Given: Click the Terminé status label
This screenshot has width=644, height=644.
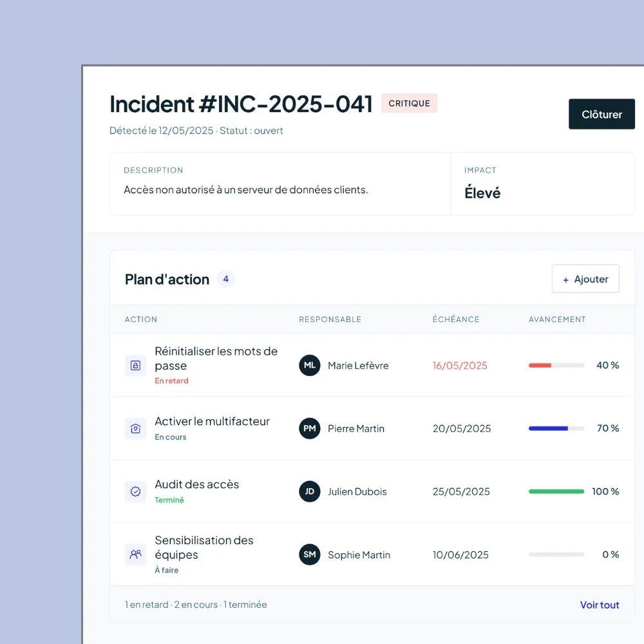Looking at the screenshot, I should pyautogui.click(x=169, y=500).
